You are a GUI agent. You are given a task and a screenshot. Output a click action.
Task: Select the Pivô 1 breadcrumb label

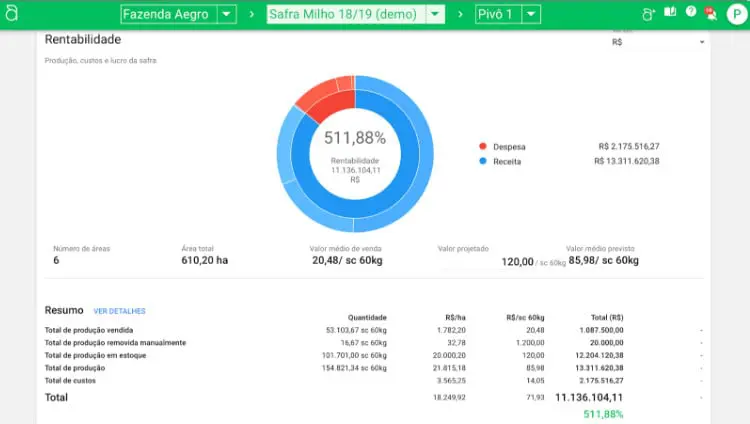(497, 14)
